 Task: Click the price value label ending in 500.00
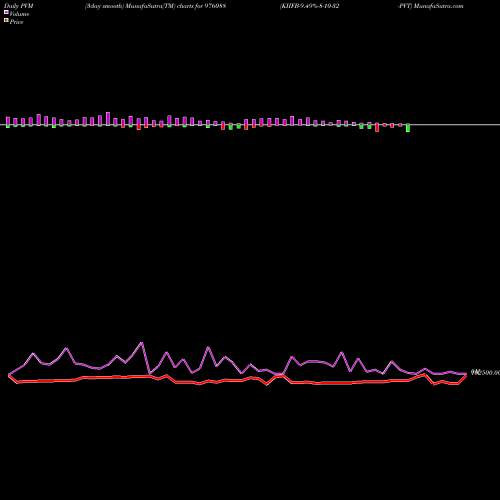click(485, 372)
